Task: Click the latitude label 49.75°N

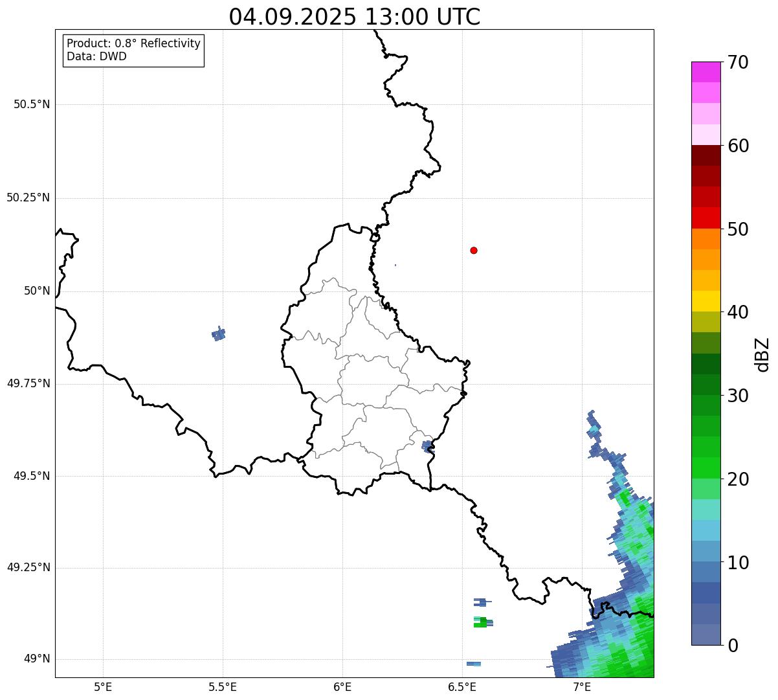Action: coord(28,383)
